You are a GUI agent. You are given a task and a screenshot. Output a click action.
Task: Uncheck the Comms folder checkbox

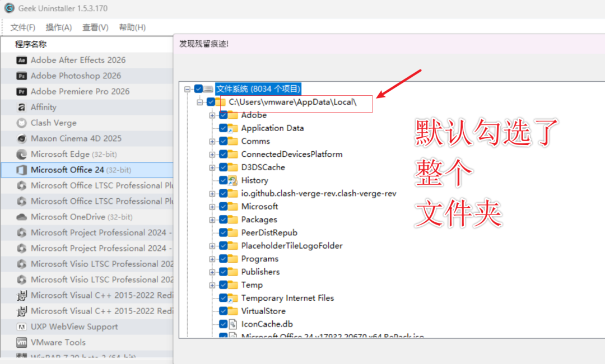pyautogui.click(x=223, y=142)
